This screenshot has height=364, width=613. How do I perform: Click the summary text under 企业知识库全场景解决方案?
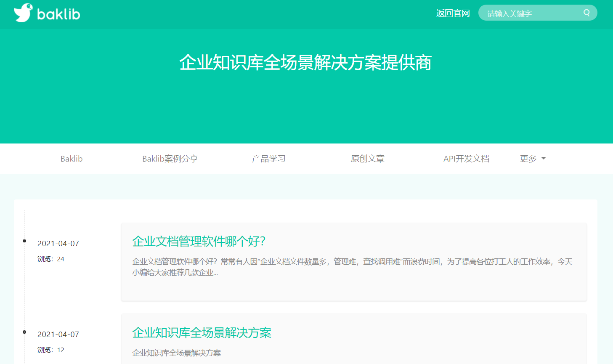click(176, 353)
